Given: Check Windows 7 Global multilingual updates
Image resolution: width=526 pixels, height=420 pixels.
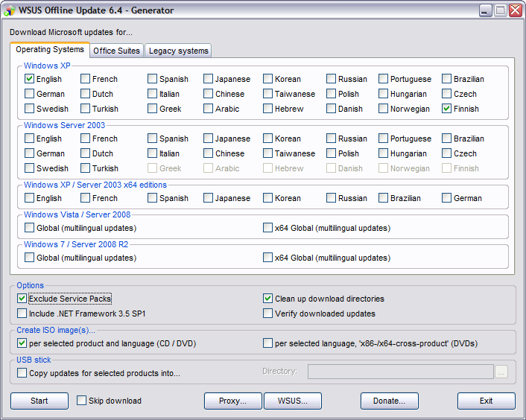Looking at the screenshot, I should click(30, 258).
